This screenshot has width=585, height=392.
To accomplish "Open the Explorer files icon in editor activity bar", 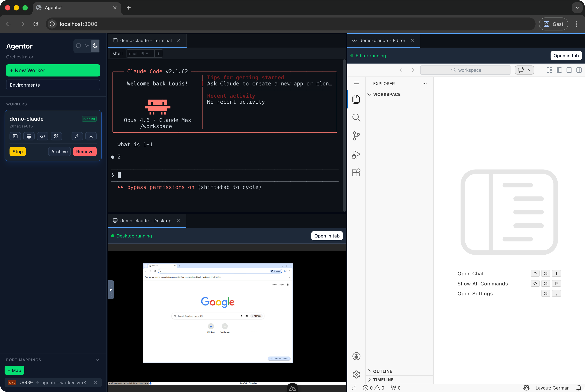I will [x=356, y=99].
